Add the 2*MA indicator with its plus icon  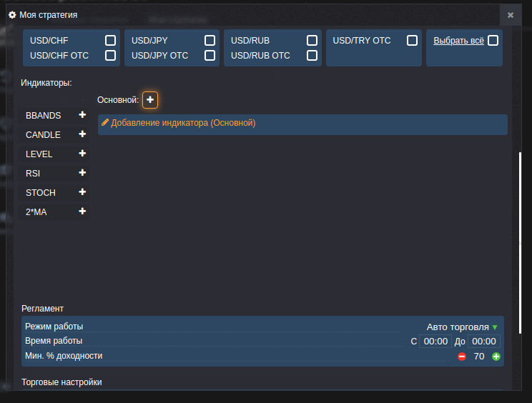tap(82, 212)
